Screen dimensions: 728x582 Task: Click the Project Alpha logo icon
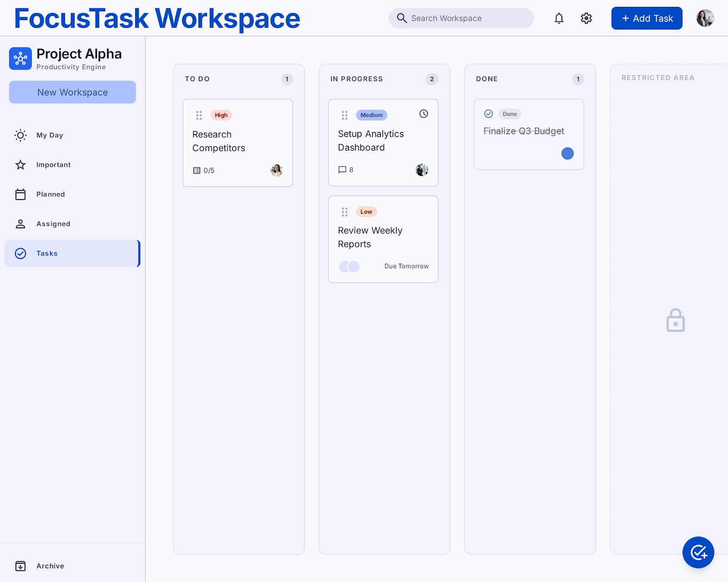click(x=20, y=59)
